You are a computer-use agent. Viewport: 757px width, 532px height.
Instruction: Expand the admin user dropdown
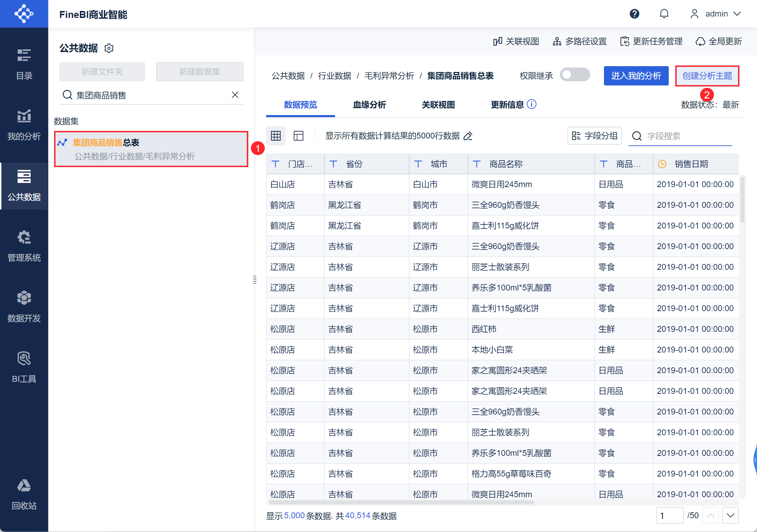coord(716,14)
